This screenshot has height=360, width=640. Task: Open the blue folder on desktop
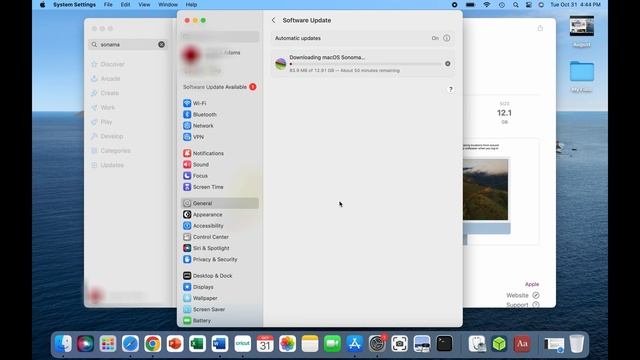click(582, 72)
